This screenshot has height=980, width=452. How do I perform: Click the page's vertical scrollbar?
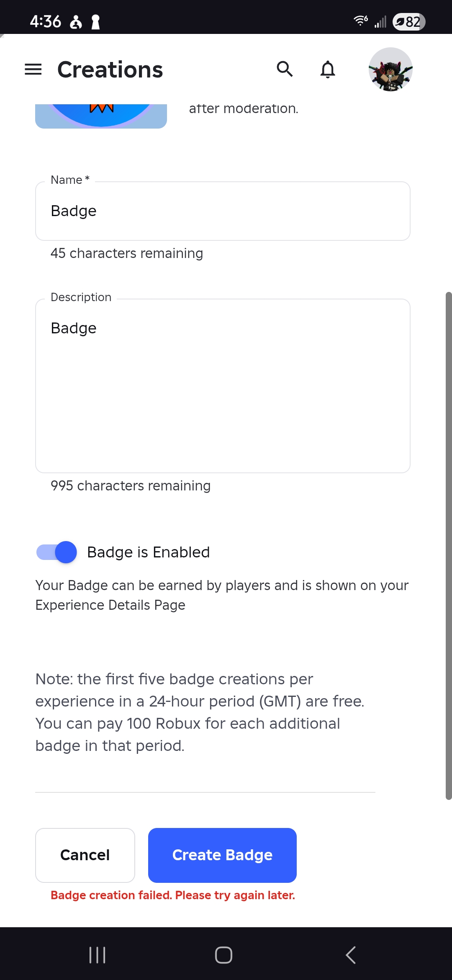coord(449,546)
